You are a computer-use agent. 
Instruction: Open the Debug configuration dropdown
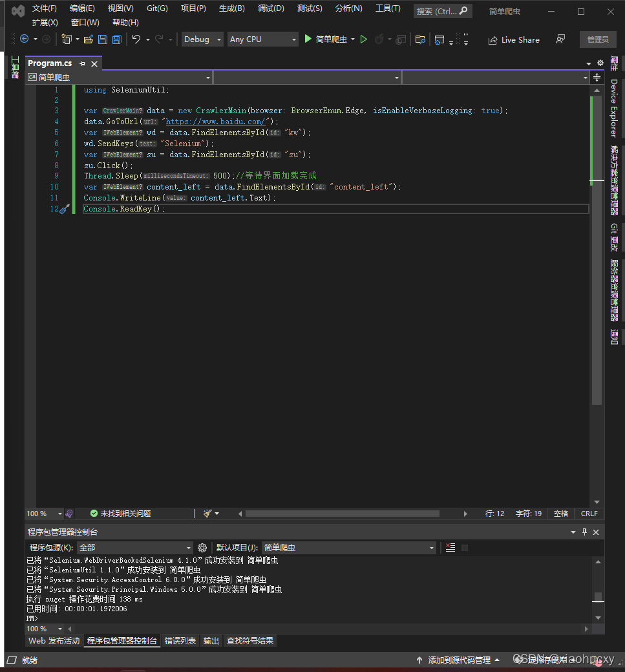coord(202,39)
